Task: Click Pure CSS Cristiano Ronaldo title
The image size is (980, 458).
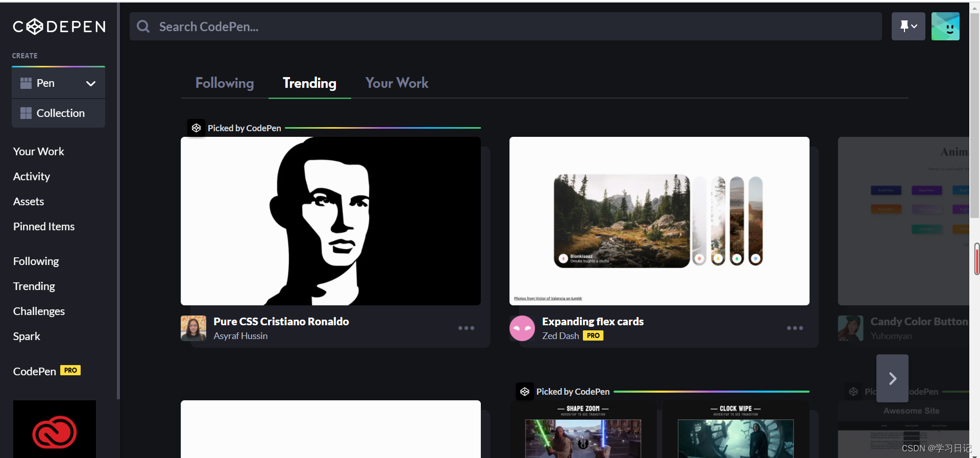Action: pos(281,322)
